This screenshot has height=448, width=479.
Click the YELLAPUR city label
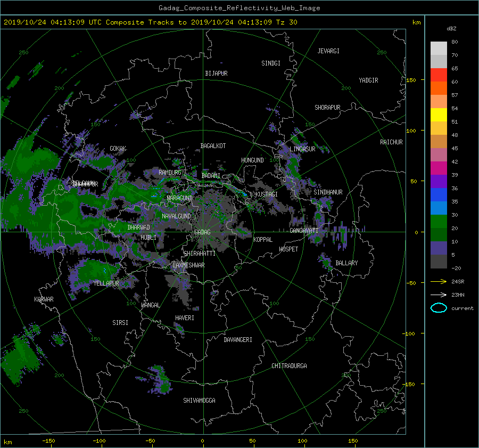pos(106,283)
